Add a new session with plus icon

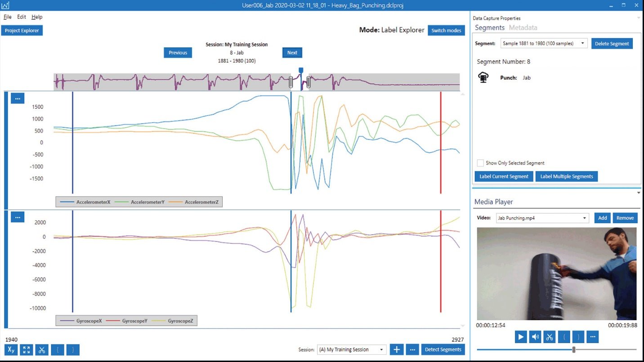[x=396, y=349]
